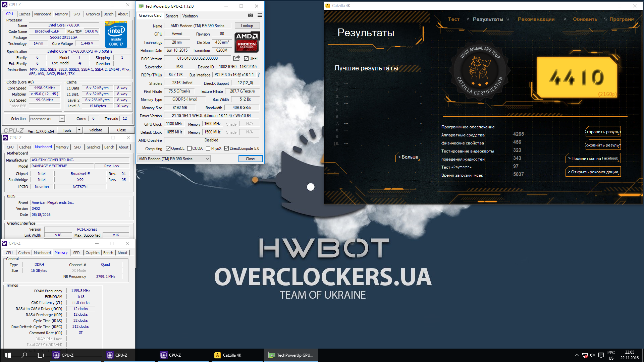Switch to GPU-Z Sensors tab

172,16
